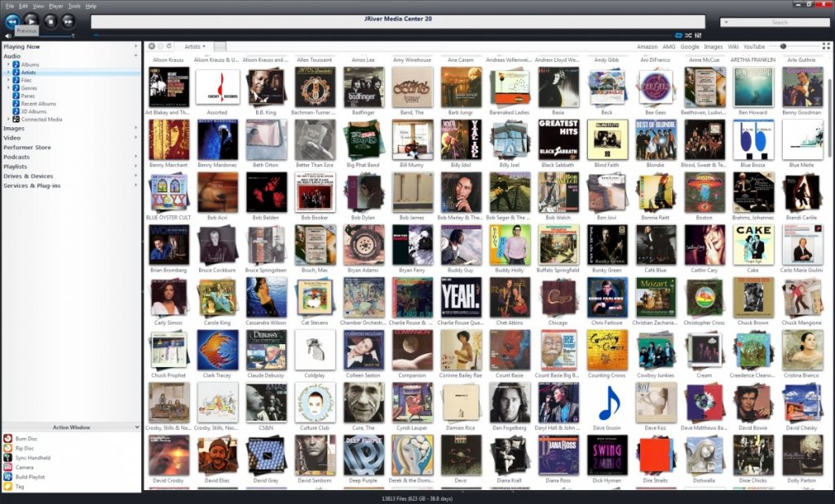Collapse the Audio section arrow

[x=136, y=56]
